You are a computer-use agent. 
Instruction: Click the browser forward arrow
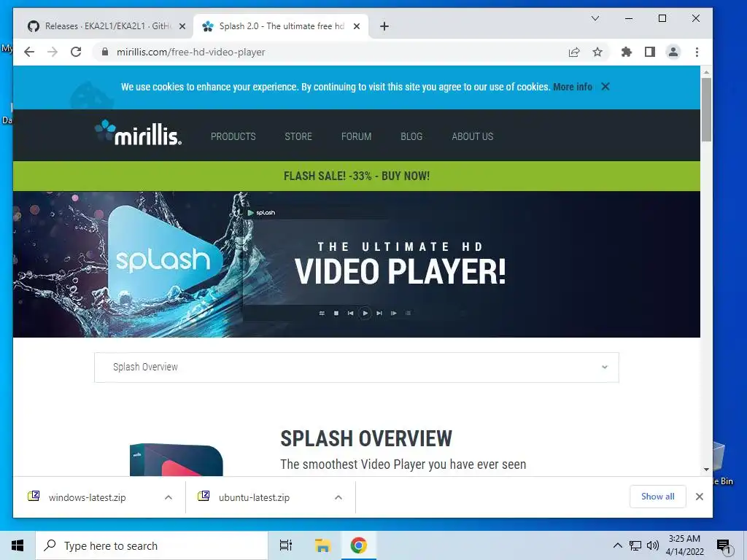pos(53,52)
